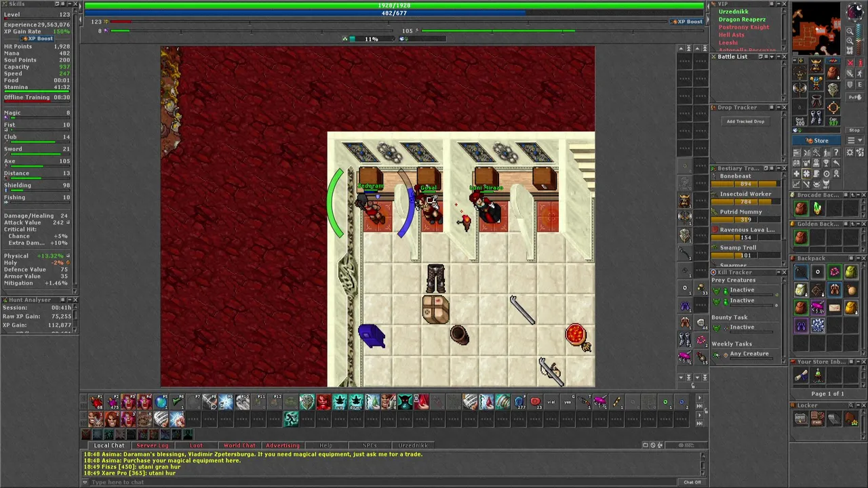Click the Add Tracked Drop button
The image size is (868, 488).
[x=746, y=121]
